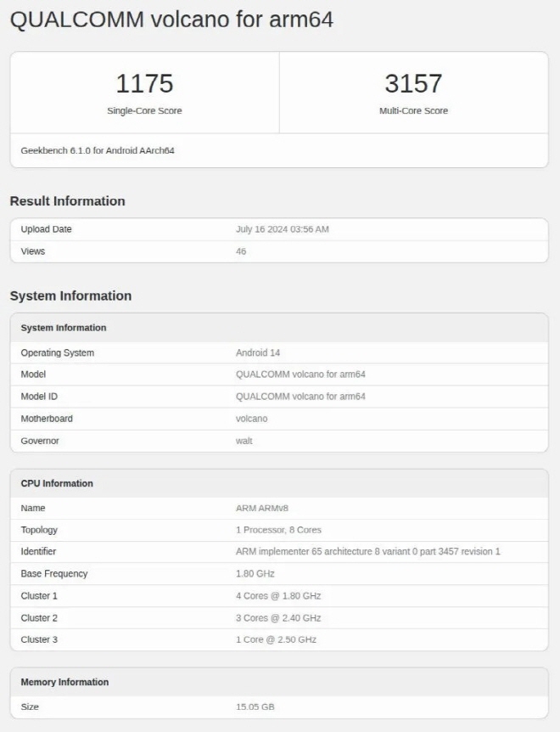This screenshot has height=732, width=560.
Task: Select '4 Cores @ 1.80 GHz' value
Action: click(x=278, y=596)
